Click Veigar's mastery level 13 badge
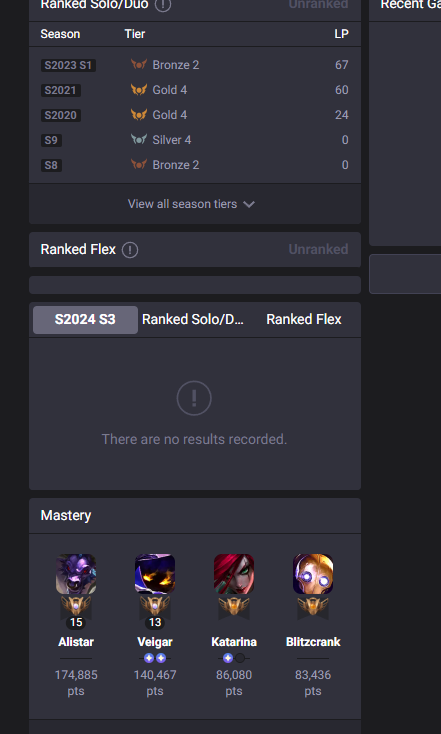Screen dimensions: 441x734 155,622
